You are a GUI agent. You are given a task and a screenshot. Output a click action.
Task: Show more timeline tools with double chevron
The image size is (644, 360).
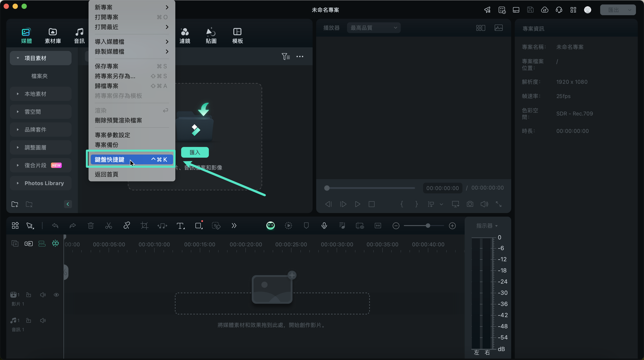coord(234,226)
